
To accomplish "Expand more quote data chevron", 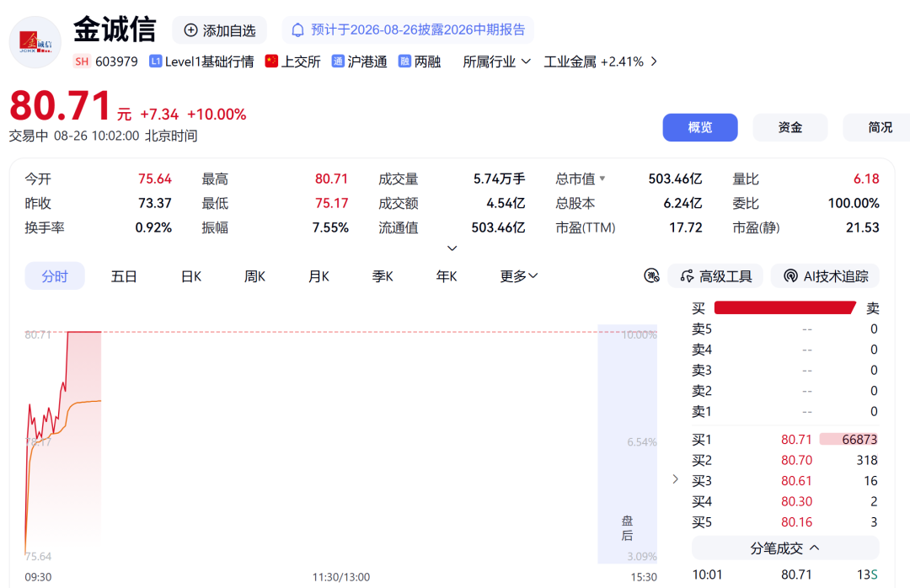I will coord(452,249).
